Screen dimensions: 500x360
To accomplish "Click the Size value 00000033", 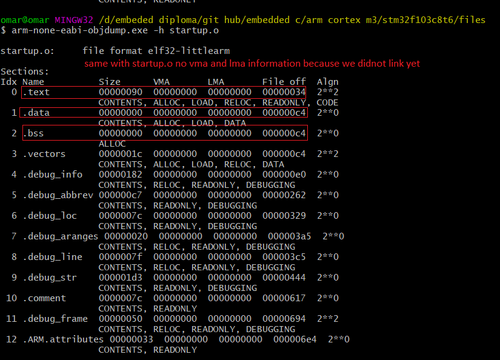I will [x=131, y=340].
